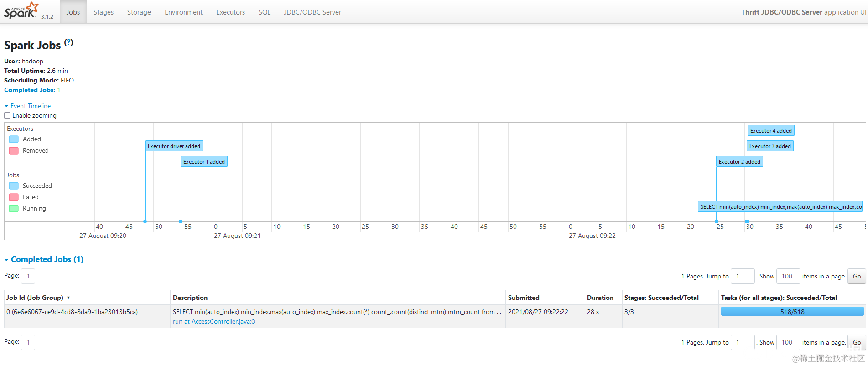The width and height of the screenshot is (868, 366).
Task: Click the User: hadoop text
Action: [24, 61]
